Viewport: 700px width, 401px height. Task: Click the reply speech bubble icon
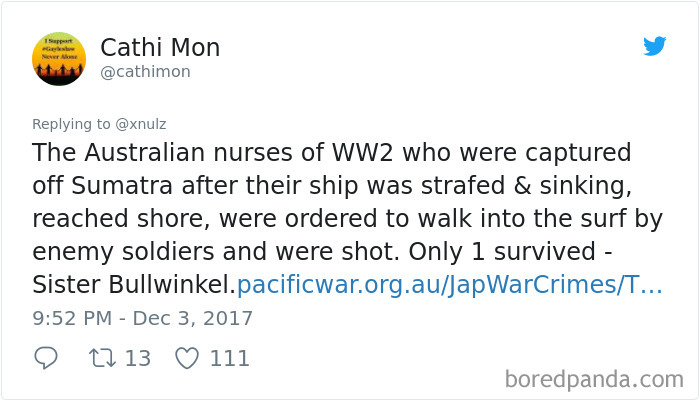tap(45, 358)
